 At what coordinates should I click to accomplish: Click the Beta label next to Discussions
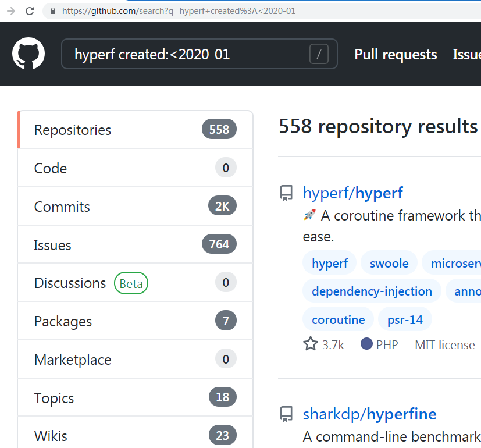pos(131,283)
